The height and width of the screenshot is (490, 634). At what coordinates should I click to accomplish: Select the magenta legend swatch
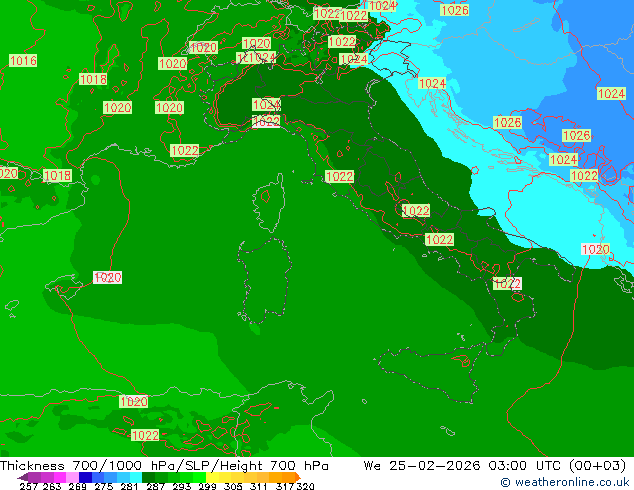click(60, 477)
